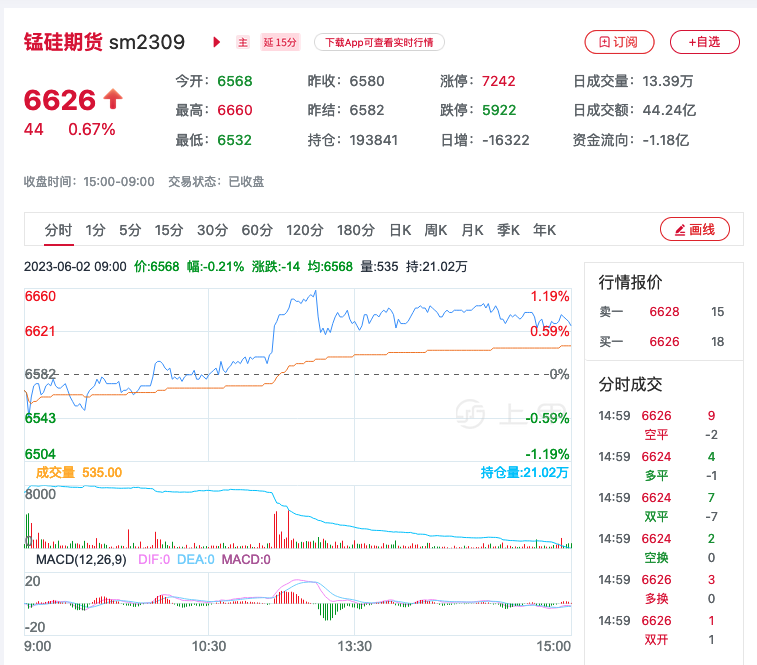Screen dimensions: 757x665
Task: Click the 跌停 value 5922
Action: 499,111
